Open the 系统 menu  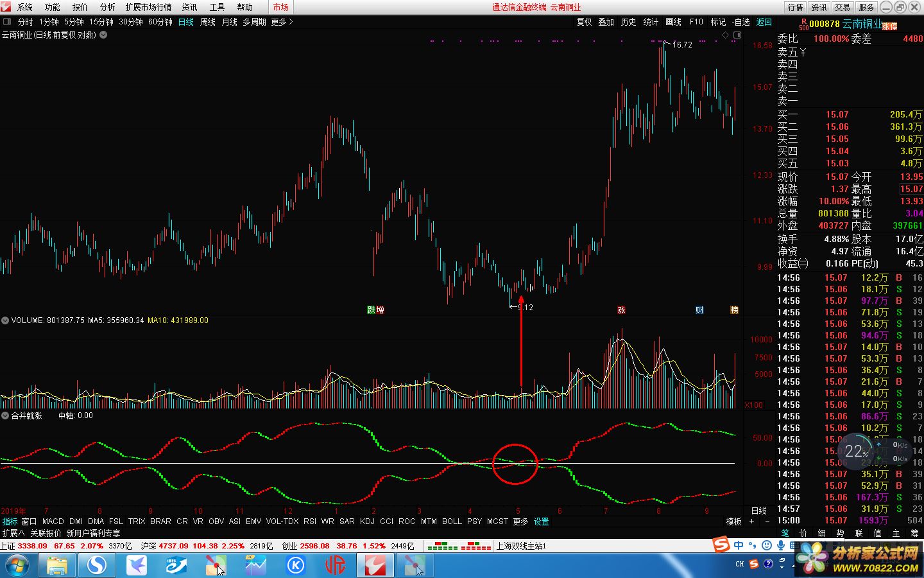click(x=24, y=7)
